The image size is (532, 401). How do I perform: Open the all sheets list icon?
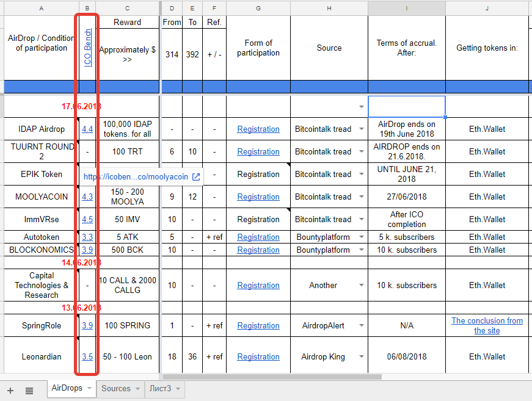click(x=29, y=391)
